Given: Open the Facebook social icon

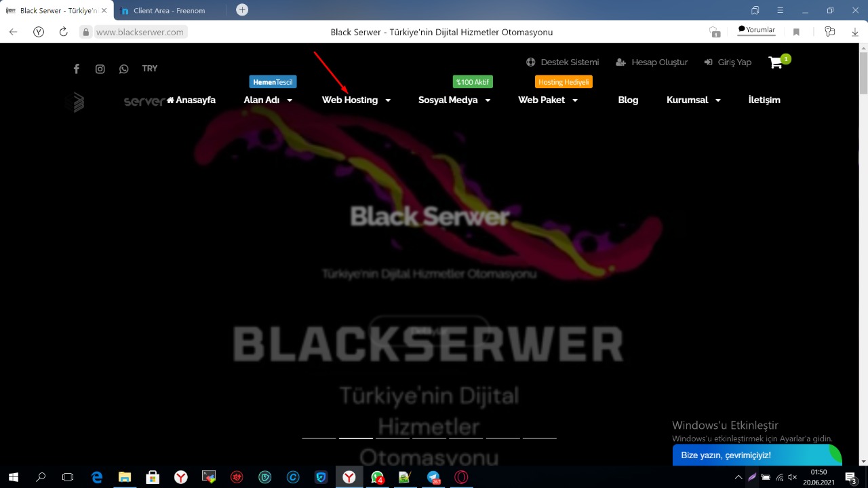Looking at the screenshot, I should [x=77, y=69].
